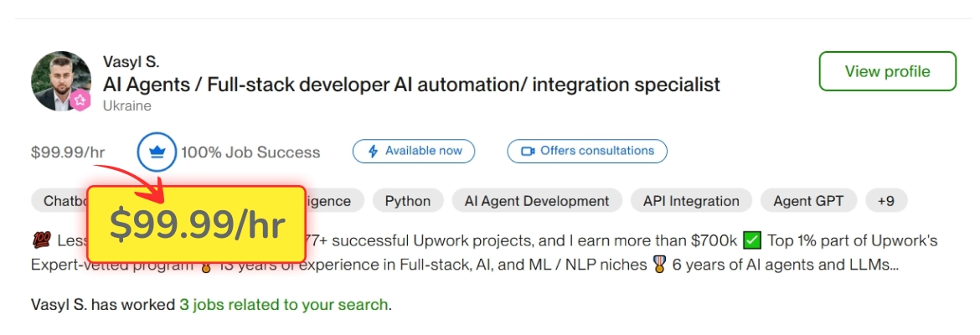Click the pink expert-vetted badge on avatar
Viewport: 980px width, 335px height.
click(80, 100)
